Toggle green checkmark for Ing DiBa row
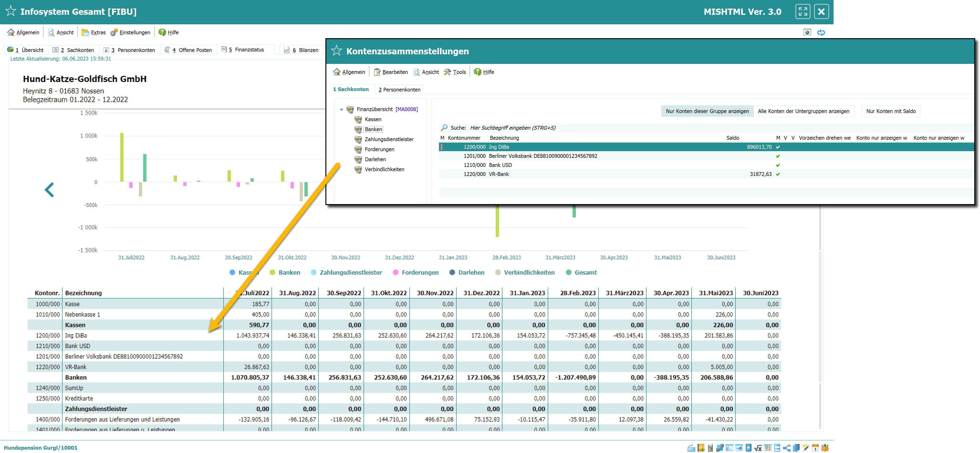This screenshot has height=453, width=980. [x=778, y=147]
